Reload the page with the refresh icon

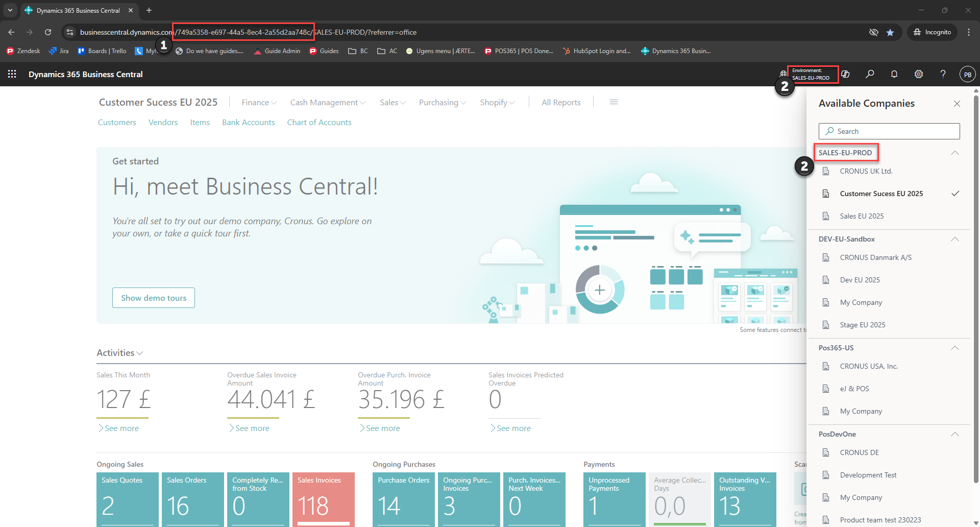(x=48, y=32)
